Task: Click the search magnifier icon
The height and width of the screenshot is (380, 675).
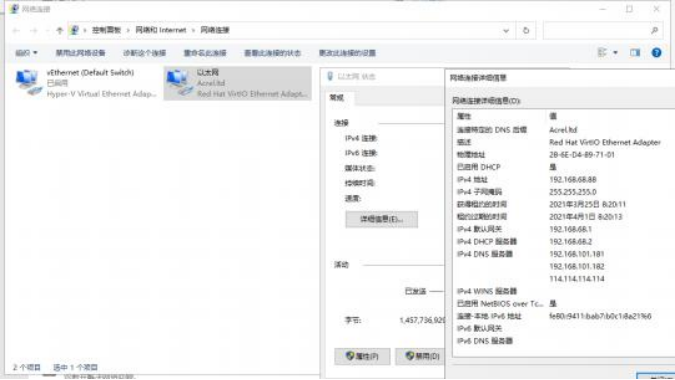Action: (654, 31)
